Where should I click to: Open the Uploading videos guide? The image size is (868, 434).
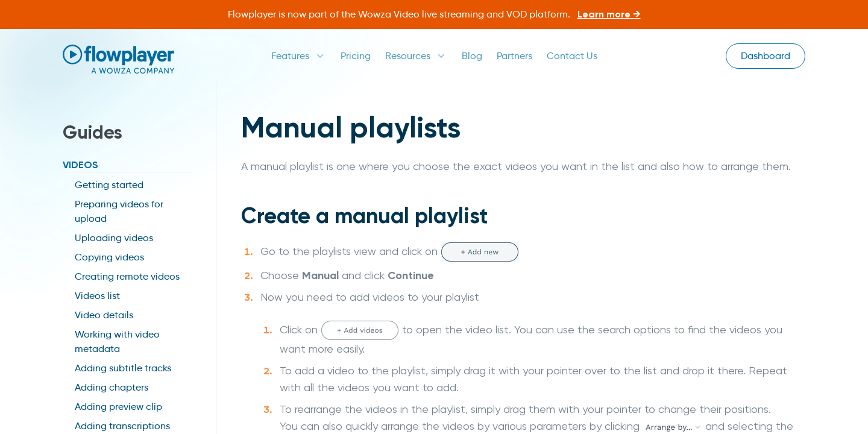click(x=114, y=238)
